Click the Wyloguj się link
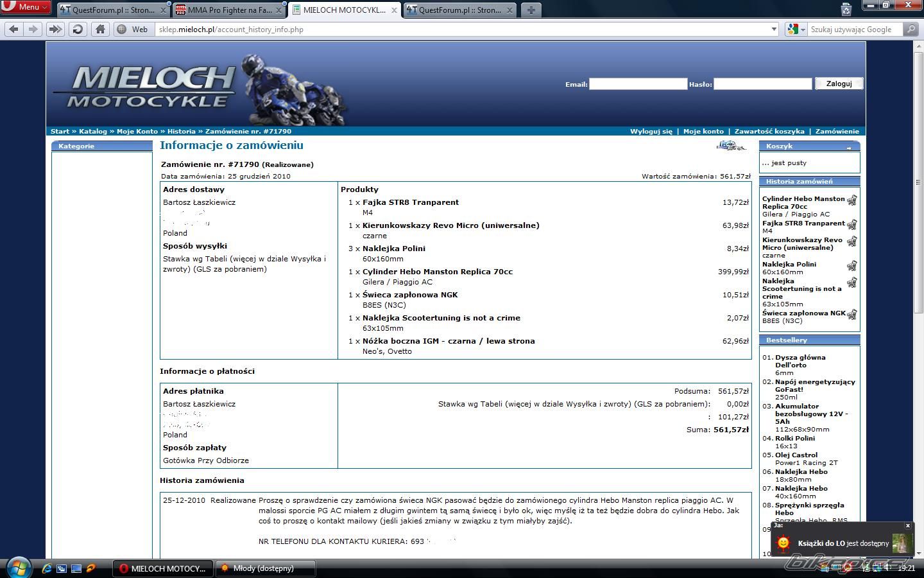Screen dimensions: 924x578 point(651,131)
